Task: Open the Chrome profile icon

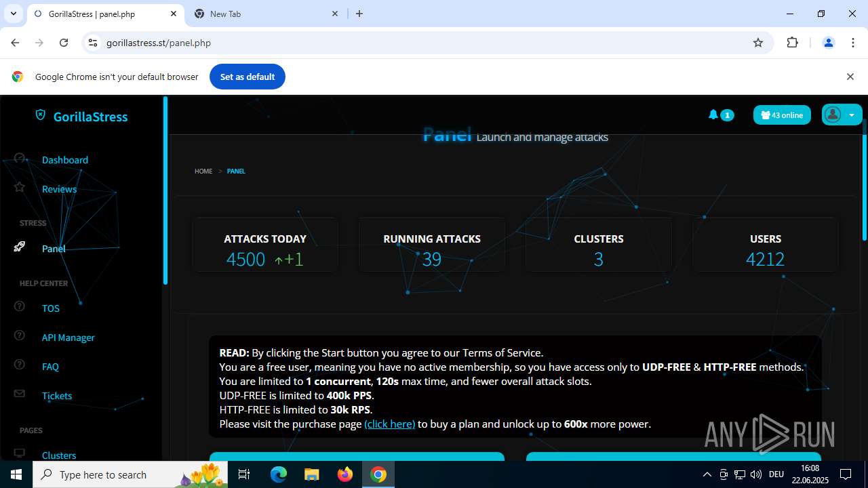Action: tap(828, 43)
